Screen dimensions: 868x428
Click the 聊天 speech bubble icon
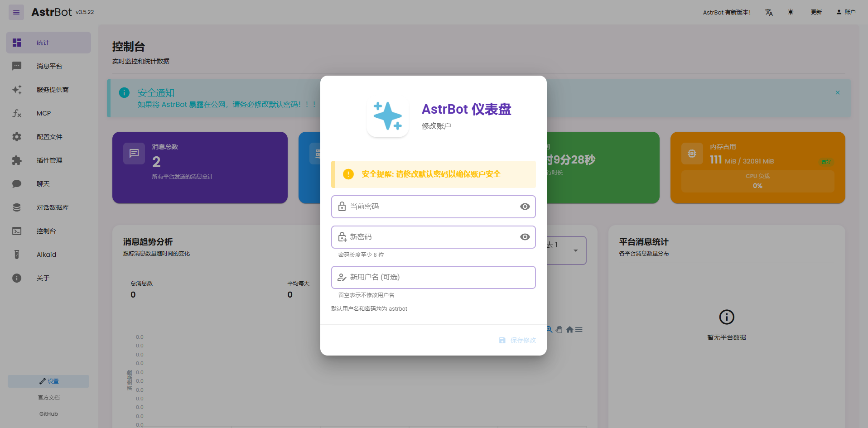(17, 184)
